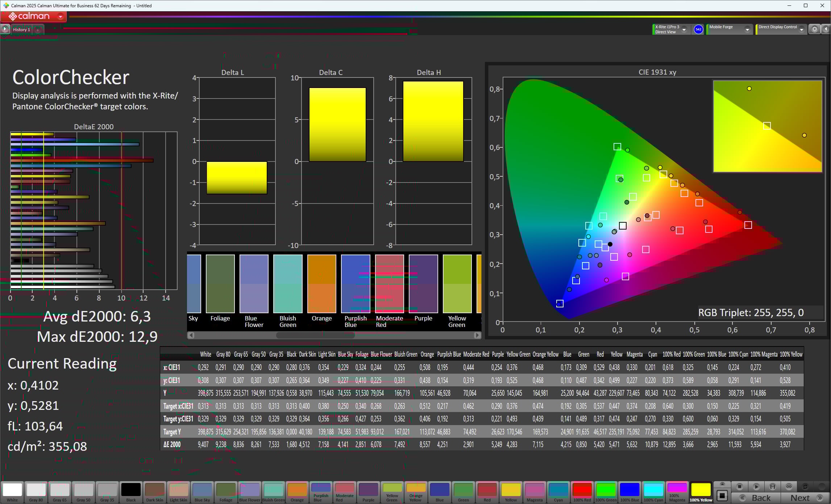Click the Next button
The image size is (831, 504).
(805, 498)
